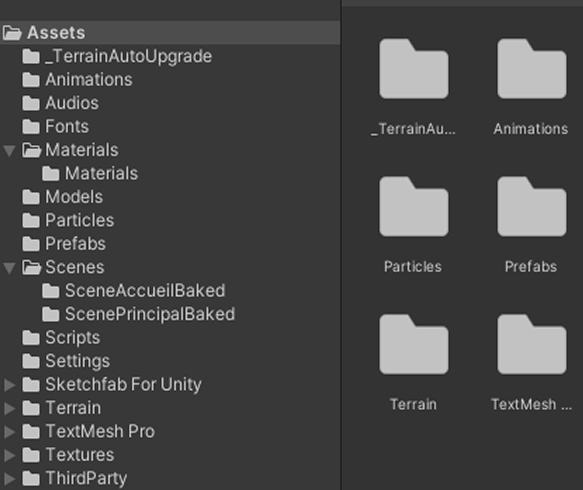Open the Prefabs folder icon in grid
The width and height of the screenshot is (583, 490).
(x=532, y=206)
